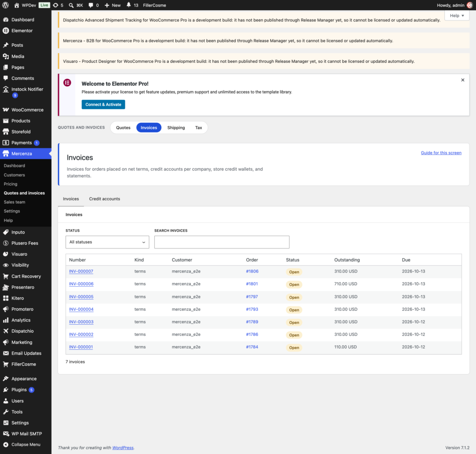The height and width of the screenshot is (454, 476).
Task: Click the Marketing megaphone icon
Action: (x=6, y=342)
